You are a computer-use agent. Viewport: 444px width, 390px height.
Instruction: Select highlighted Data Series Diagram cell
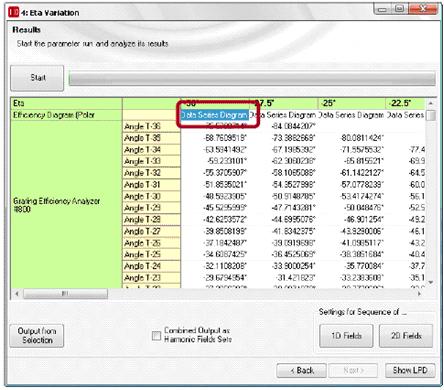[x=214, y=115]
